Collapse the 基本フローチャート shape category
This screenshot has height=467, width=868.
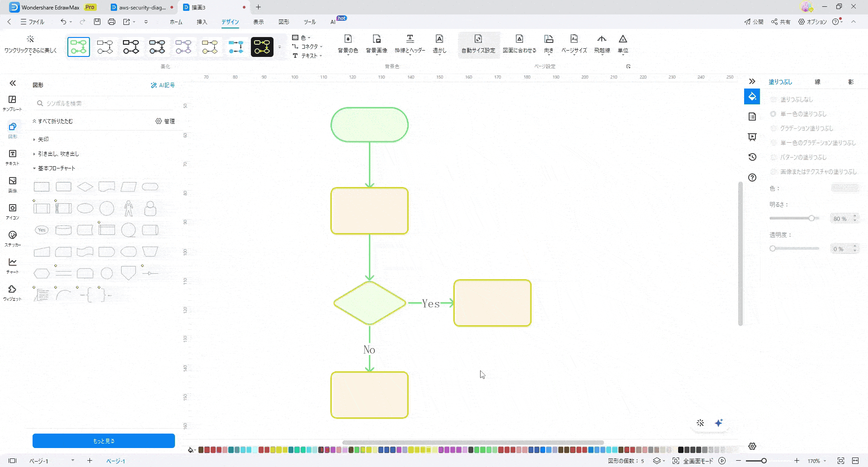tap(56, 168)
